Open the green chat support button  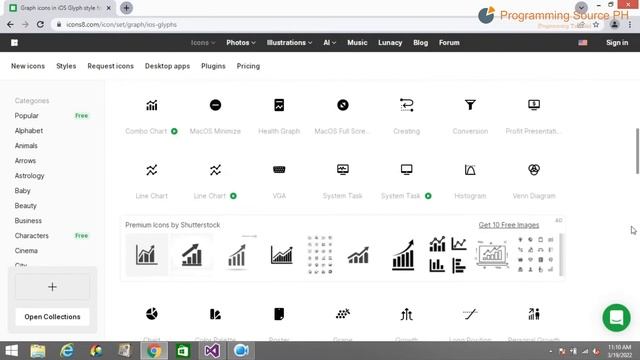[616, 318]
